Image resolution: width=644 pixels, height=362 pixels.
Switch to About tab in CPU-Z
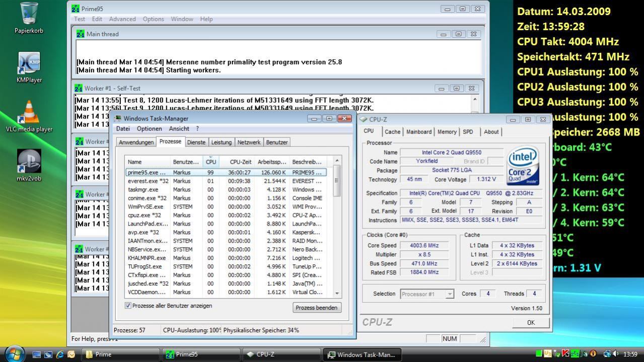[491, 132]
